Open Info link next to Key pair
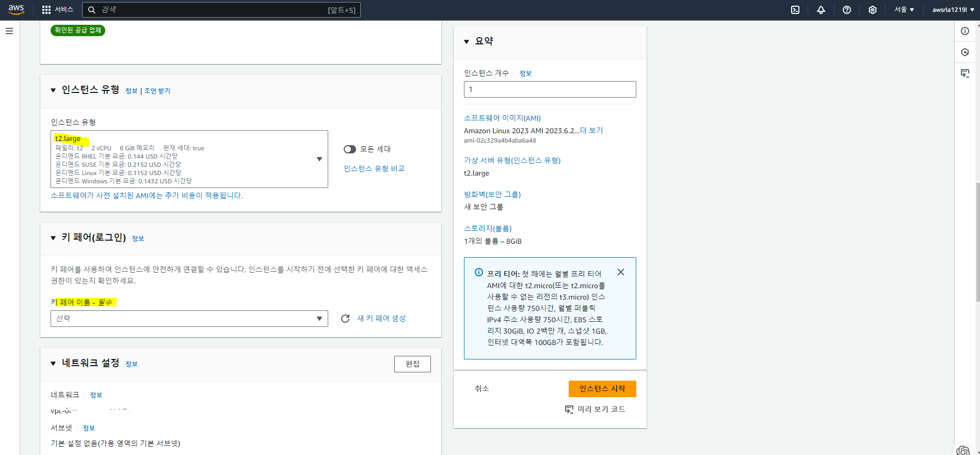Image resolution: width=980 pixels, height=455 pixels. click(x=138, y=239)
